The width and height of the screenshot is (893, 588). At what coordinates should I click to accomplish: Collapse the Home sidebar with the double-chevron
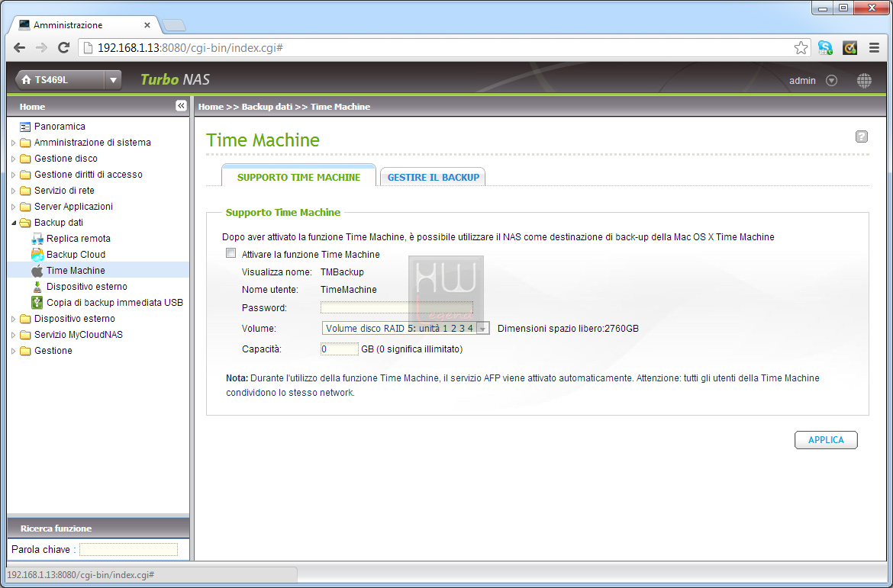coord(181,106)
